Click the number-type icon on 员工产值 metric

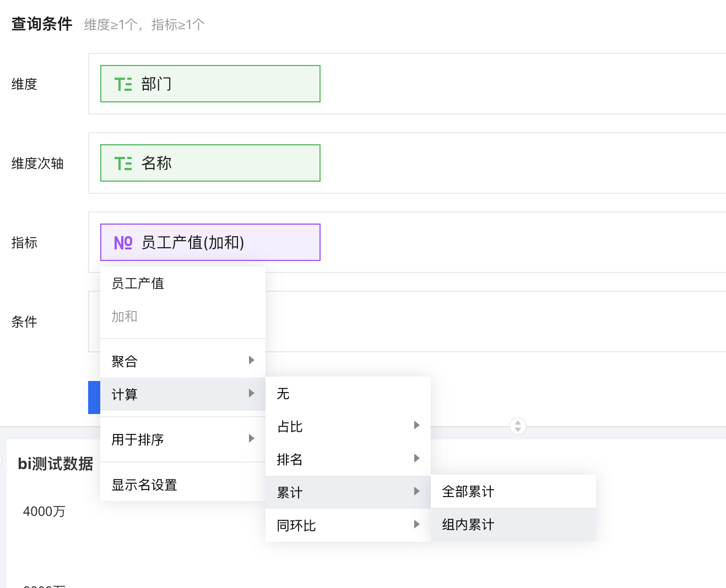[x=123, y=243]
